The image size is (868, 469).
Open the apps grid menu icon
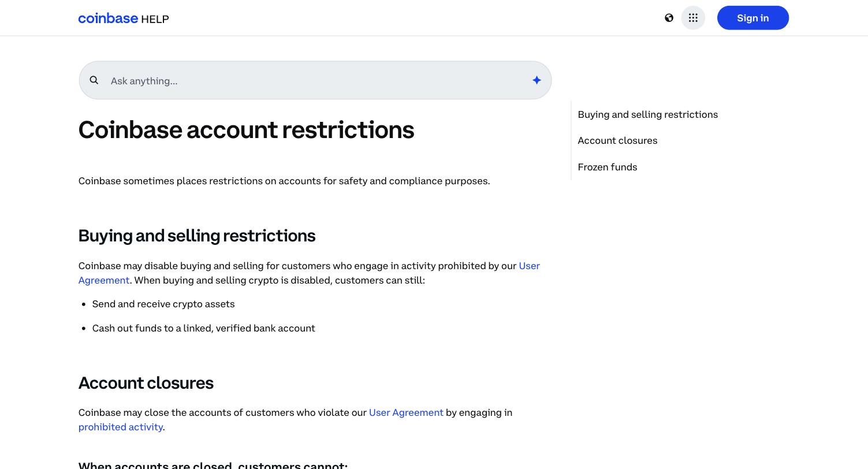tap(693, 18)
